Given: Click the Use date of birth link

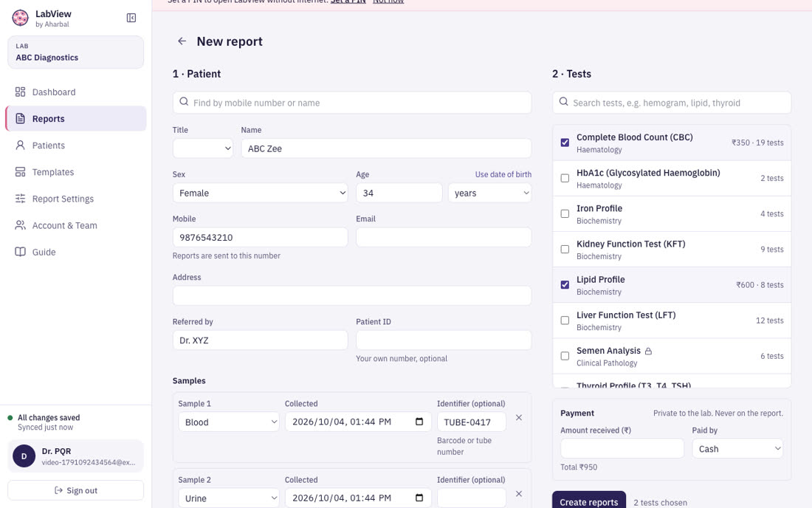Looking at the screenshot, I should click(503, 174).
